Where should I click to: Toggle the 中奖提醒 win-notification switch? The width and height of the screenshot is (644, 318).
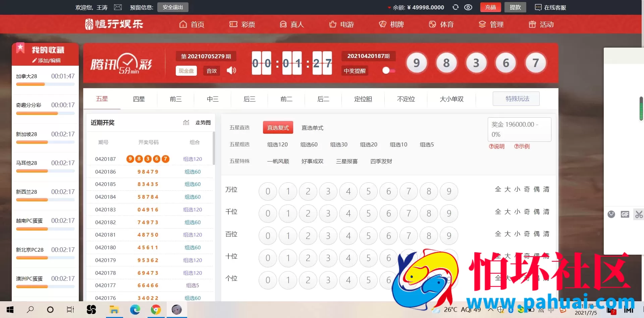click(388, 71)
